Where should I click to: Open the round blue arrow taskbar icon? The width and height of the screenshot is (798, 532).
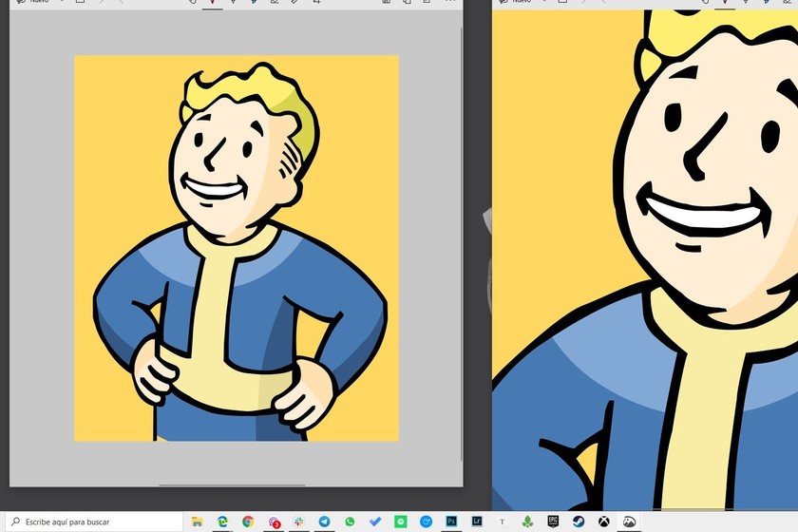pyautogui.click(x=426, y=522)
